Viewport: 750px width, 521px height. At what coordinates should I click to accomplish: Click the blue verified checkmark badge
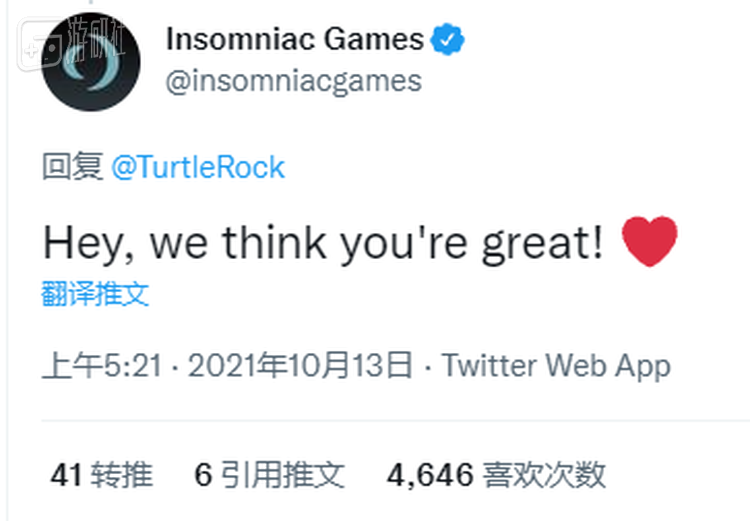tap(446, 40)
